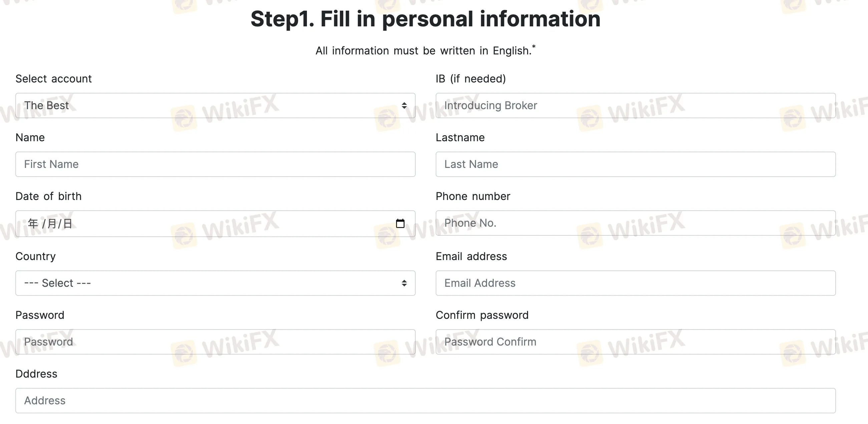The height and width of the screenshot is (424, 868).
Task: Click the 'Email address' label text
Action: (471, 256)
